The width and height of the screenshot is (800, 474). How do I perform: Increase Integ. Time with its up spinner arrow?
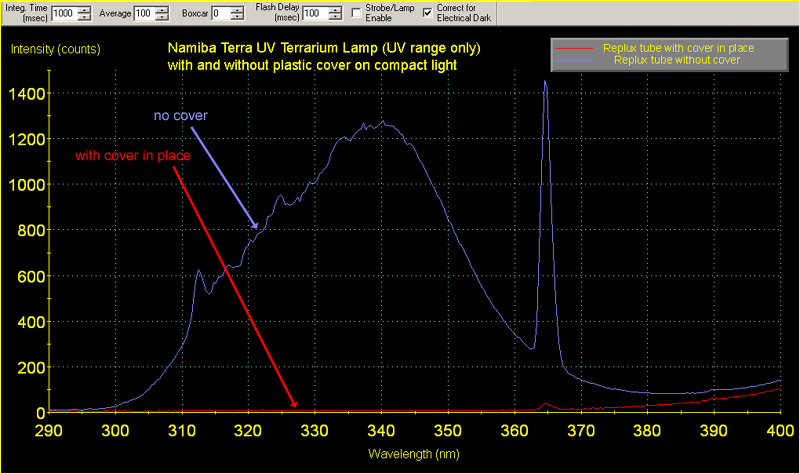pyautogui.click(x=85, y=10)
